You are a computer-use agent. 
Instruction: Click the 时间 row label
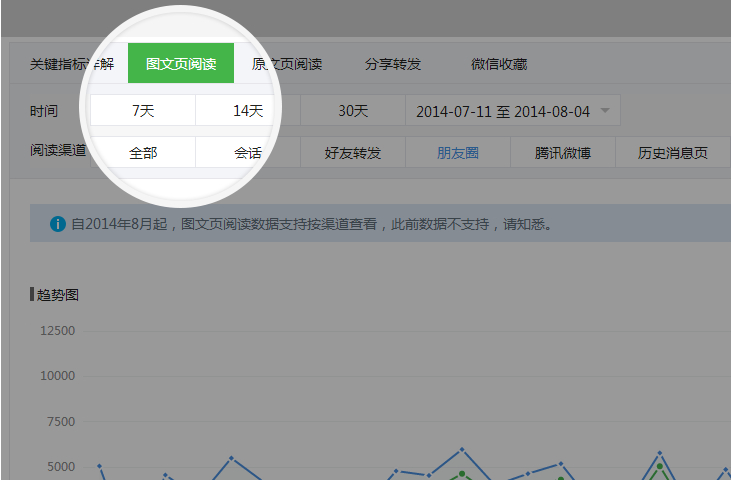(x=44, y=111)
